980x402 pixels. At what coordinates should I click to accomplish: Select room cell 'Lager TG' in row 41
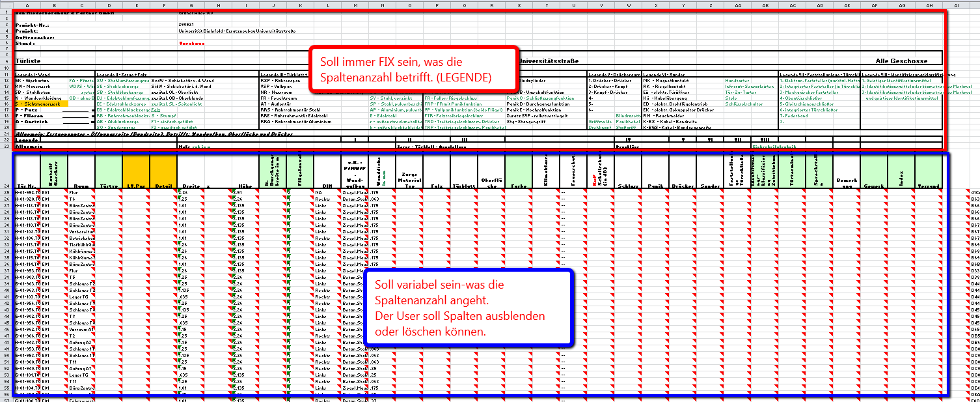pyautogui.click(x=81, y=296)
